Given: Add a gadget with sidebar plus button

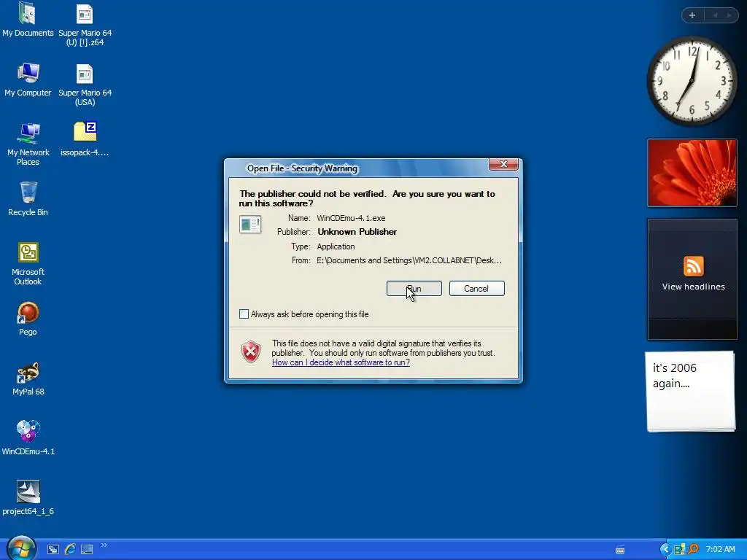Looking at the screenshot, I should (x=692, y=15).
